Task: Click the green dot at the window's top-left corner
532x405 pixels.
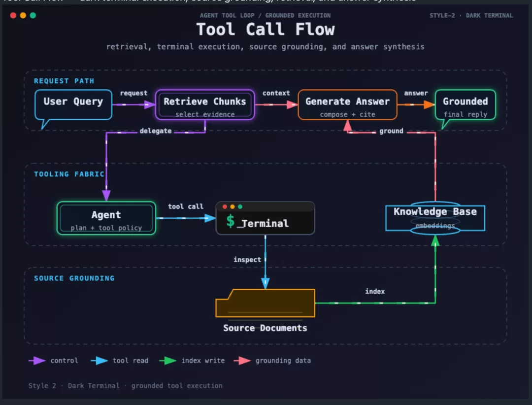Action: [x=33, y=15]
